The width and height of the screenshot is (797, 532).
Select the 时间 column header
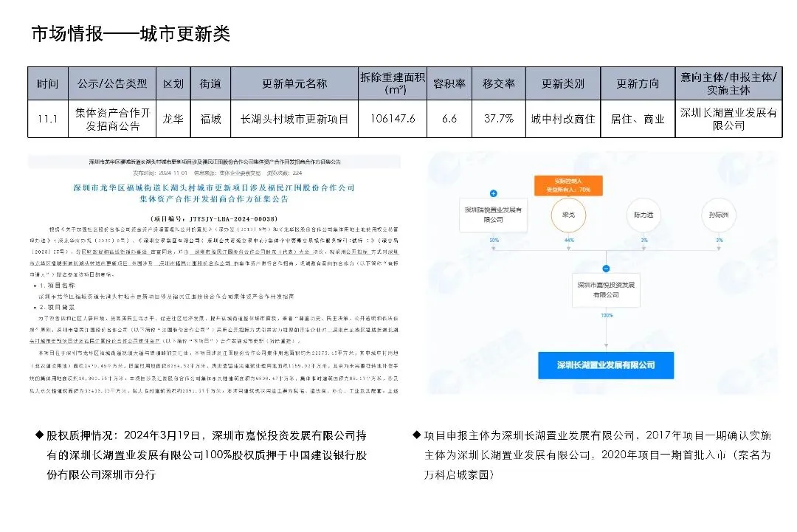(x=48, y=83)
